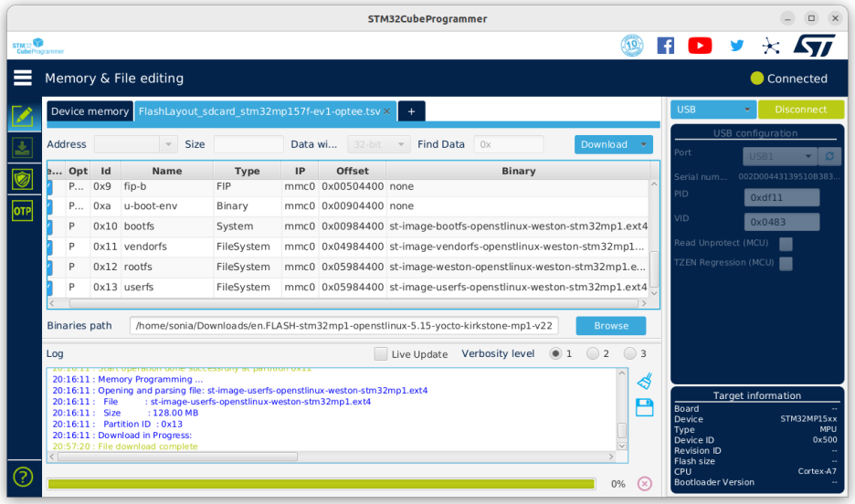
Task: Click the Name column header
Action: pos(167,171)
